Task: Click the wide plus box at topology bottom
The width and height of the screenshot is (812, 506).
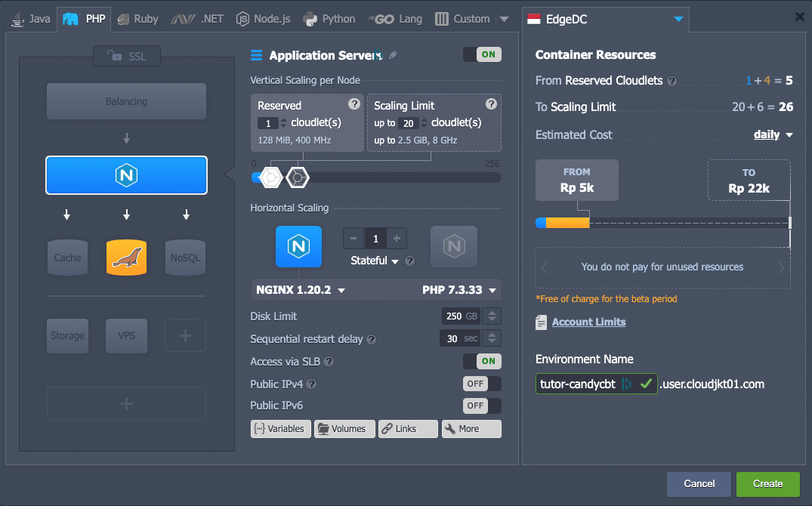Action: pos(126,403)
